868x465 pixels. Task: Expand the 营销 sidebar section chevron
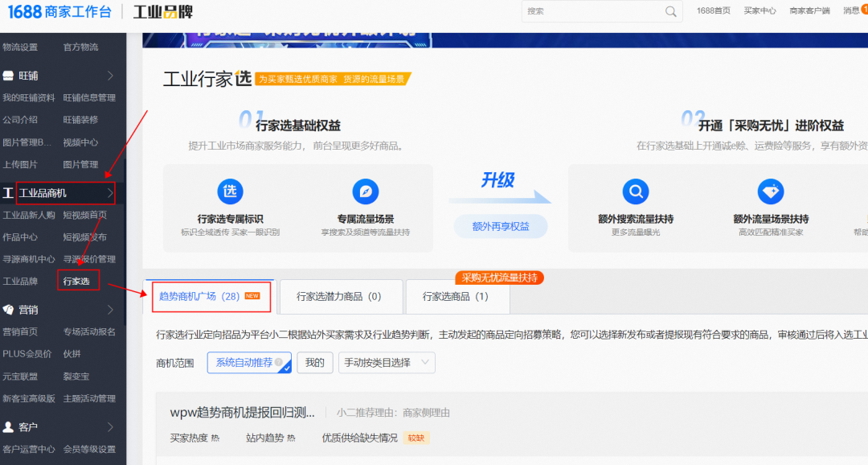[111, 310]
